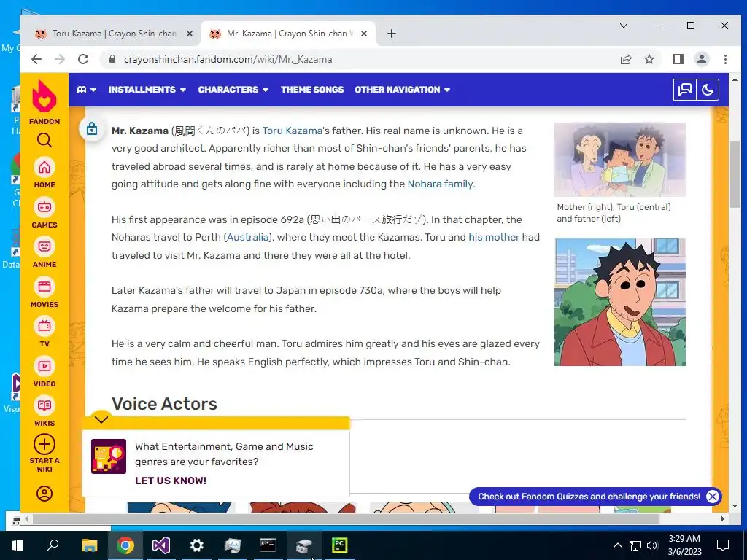
Task: Open the wiki discussions icon
Action: pos(684,90)
